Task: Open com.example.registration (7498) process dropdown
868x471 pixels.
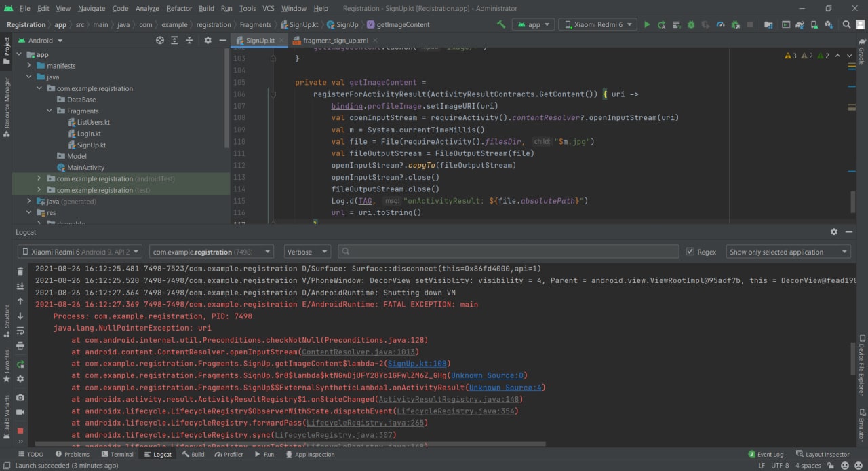Action: (x=211, y=252)
